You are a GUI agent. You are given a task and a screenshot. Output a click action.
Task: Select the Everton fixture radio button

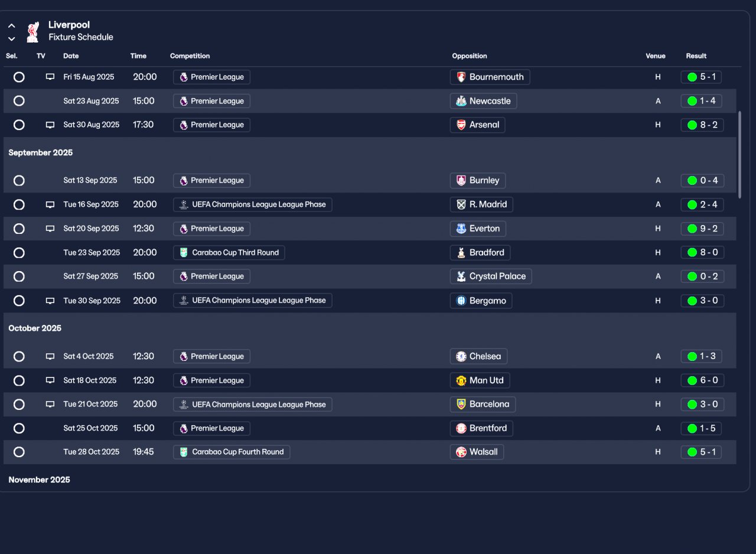pos(19,229)
